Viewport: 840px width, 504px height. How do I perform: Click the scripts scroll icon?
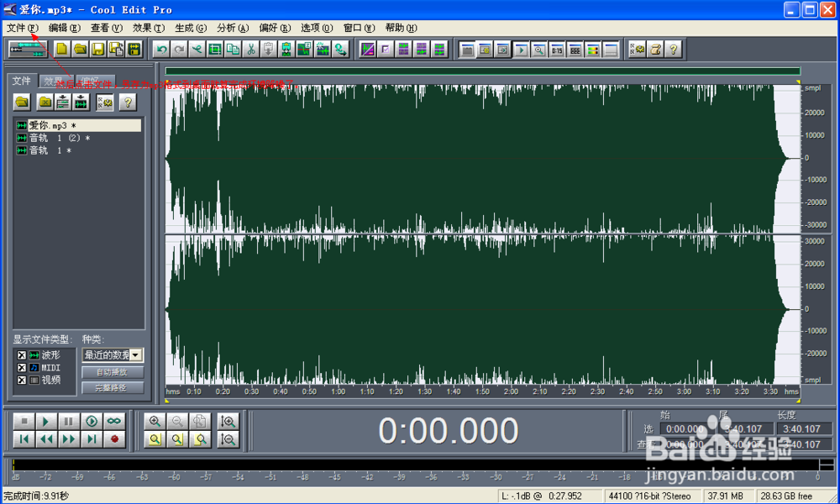(x=655, y=50)
